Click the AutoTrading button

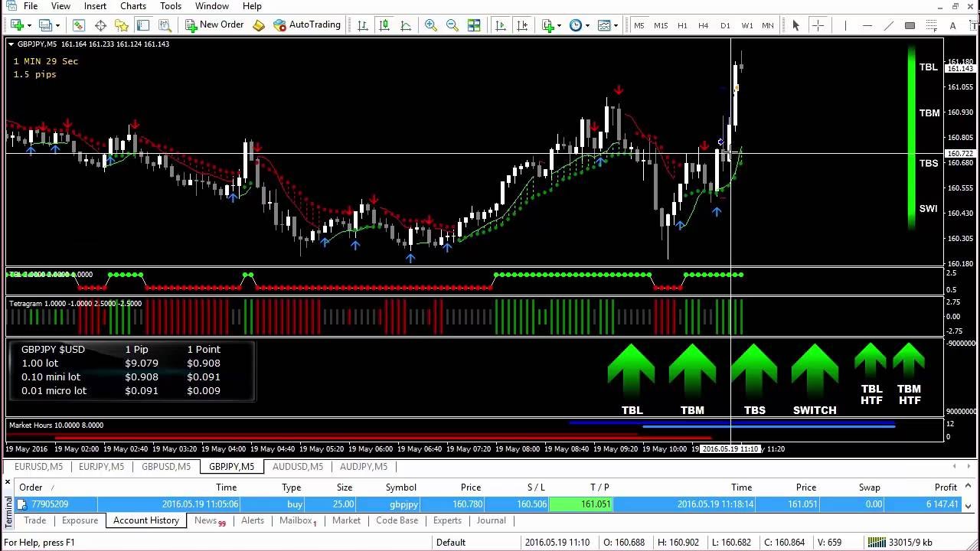coord(307,25)
